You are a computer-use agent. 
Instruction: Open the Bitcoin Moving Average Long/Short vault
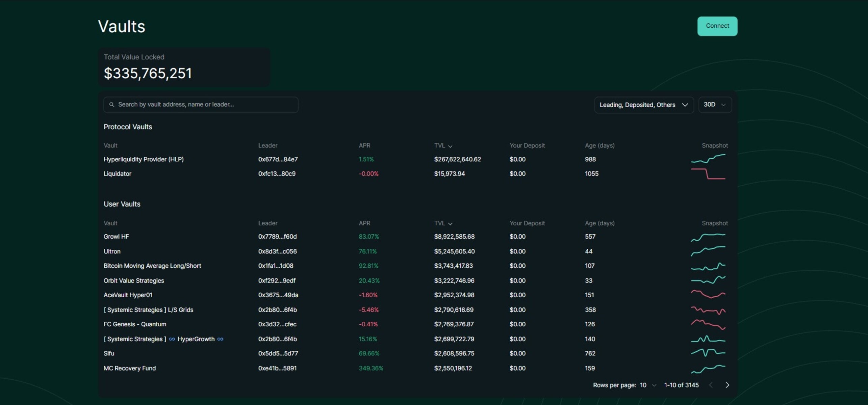point(152,266)
